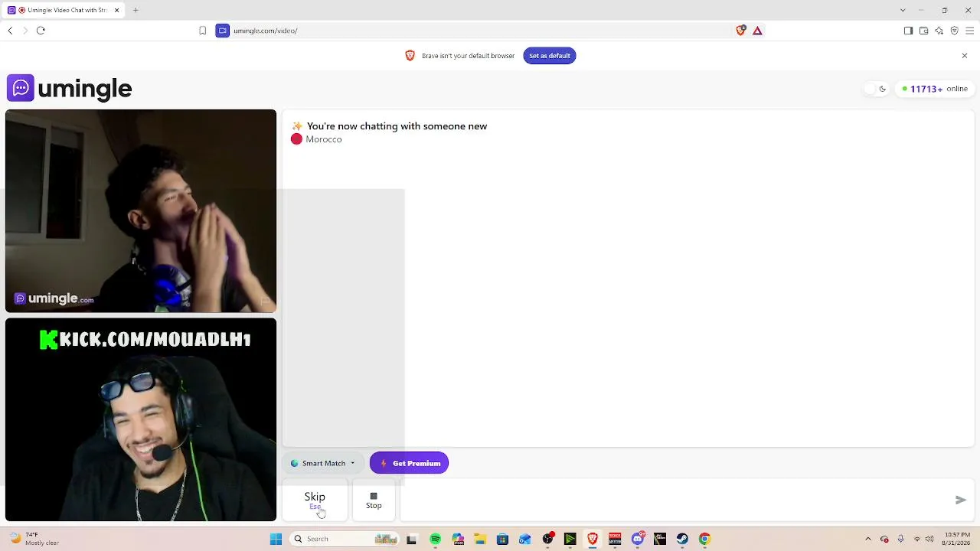The width and height of the screenshot is (980, 551).
Task: Open Brave VPN shield
Action: click(x=954, y=31)
